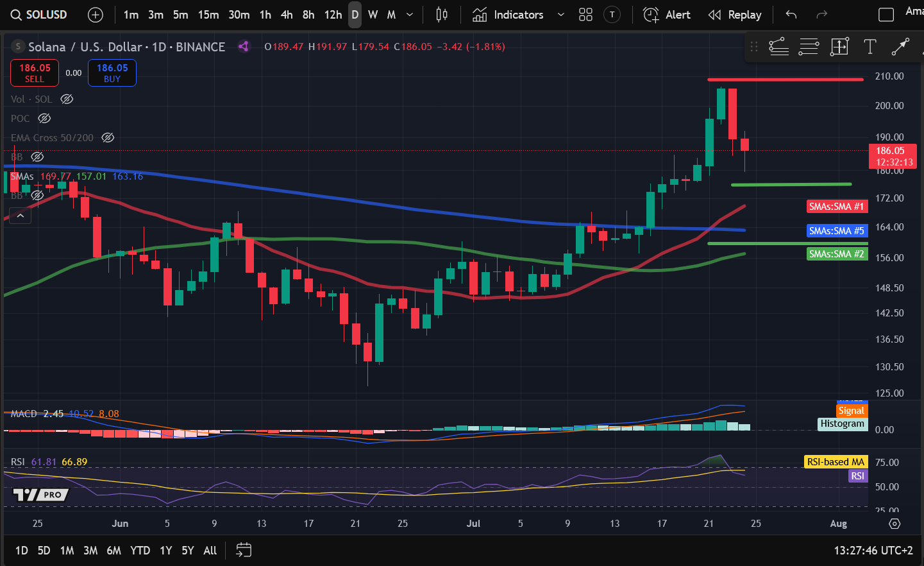Switch to 4h timeframe
Viewport: 924px width, 566px height.
287,15
